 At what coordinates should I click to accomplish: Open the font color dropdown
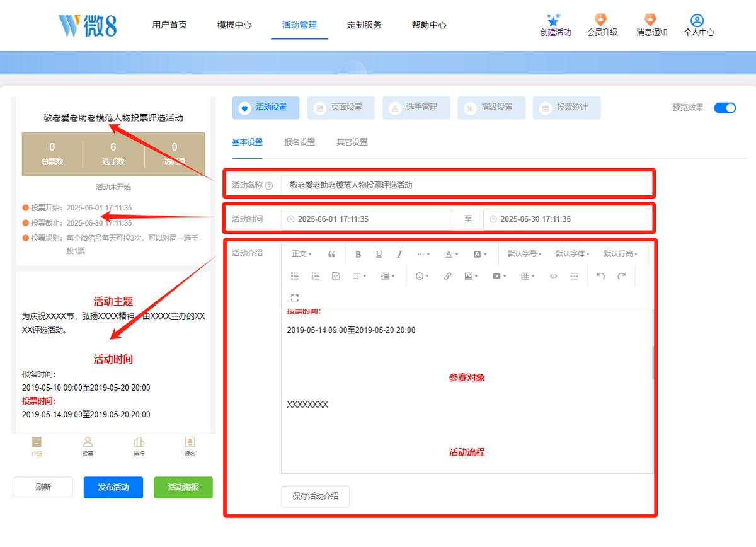452,254
